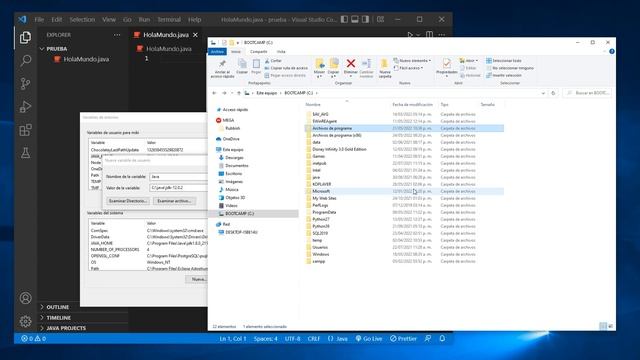640x360 pixels.
Task: Click the Nombre de la variable input field
Action: click(179, 176)
